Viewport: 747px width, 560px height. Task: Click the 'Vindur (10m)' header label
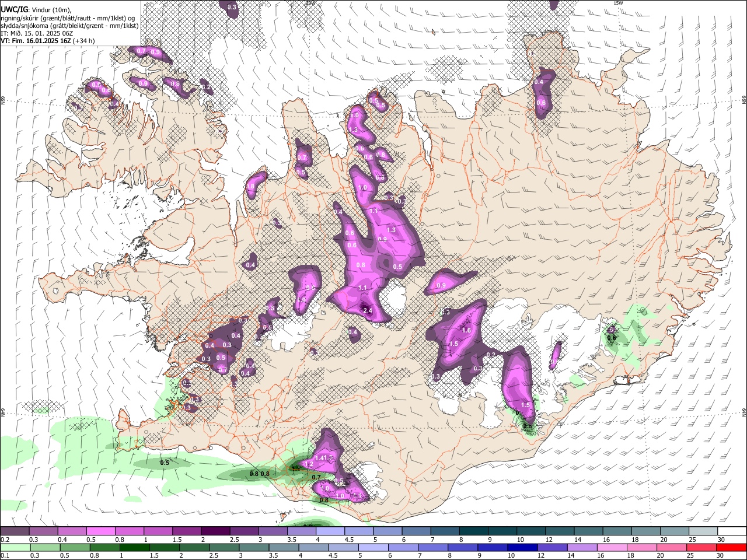[x=51, y=10]
